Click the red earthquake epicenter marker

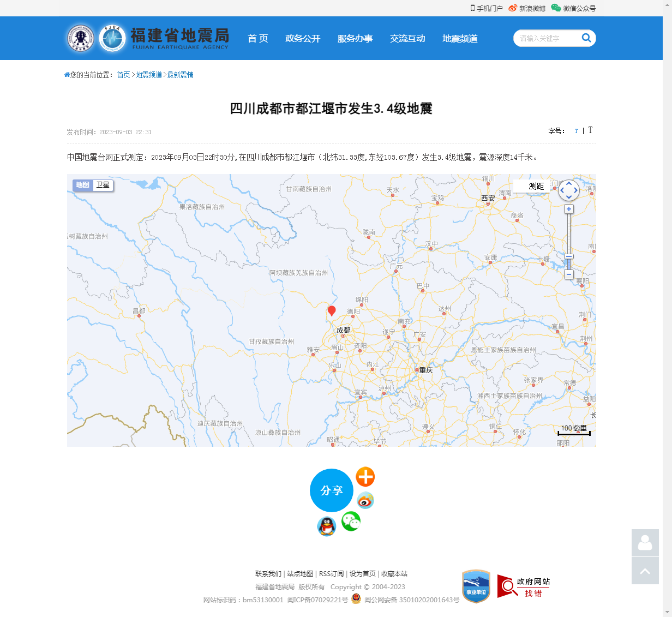click(332, 310)
